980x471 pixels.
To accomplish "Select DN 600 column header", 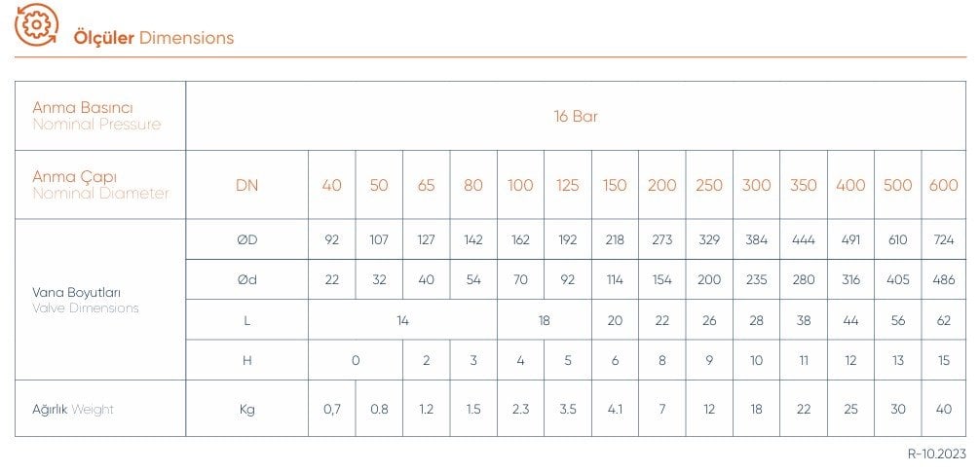I will click(x=944, y=186).
